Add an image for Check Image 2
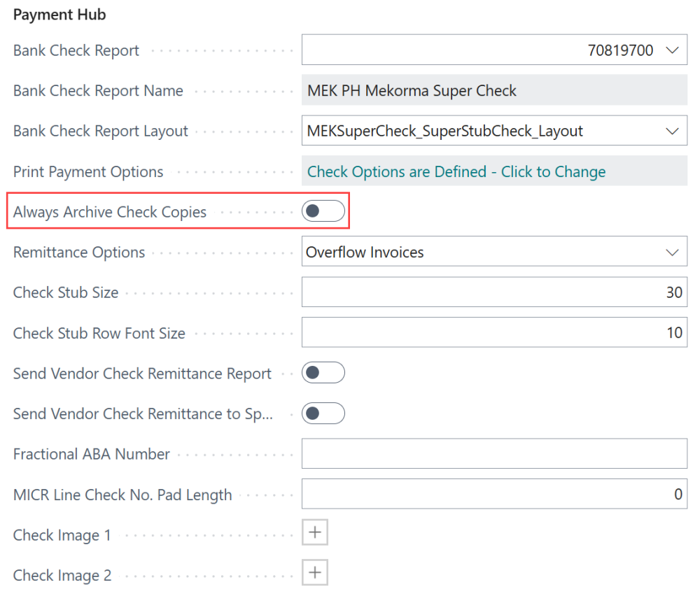The width and height of the screenshot is (700, 603). tap(315, 572)
